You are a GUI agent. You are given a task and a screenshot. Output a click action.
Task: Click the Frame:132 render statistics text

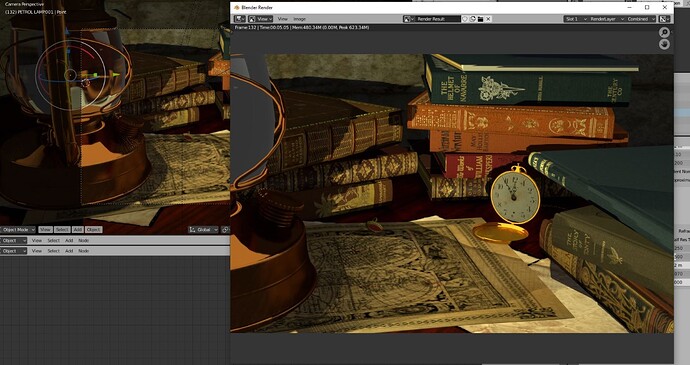(302, 27)
